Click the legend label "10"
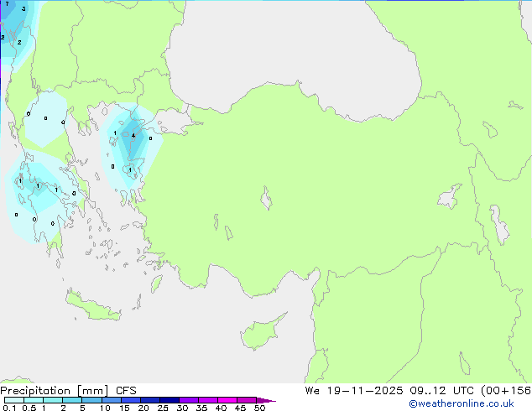Viewport: 532px width, 411px height. [x=105, y=408]
